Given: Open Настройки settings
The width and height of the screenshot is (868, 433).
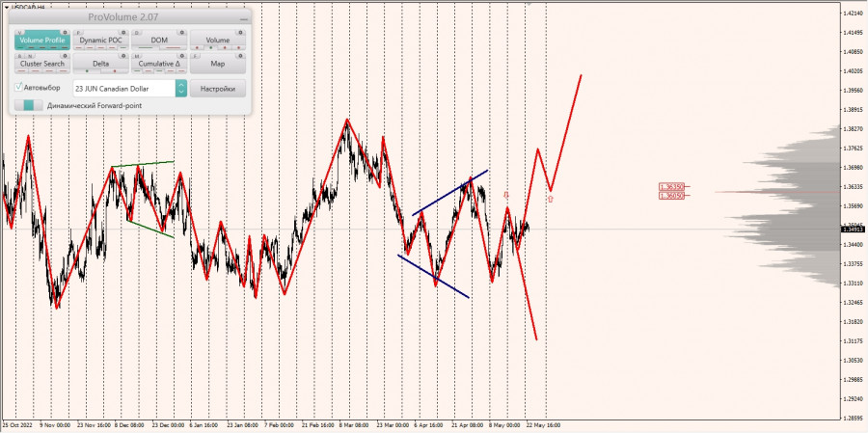Looking at the screenshot, I should pos(218,89).
